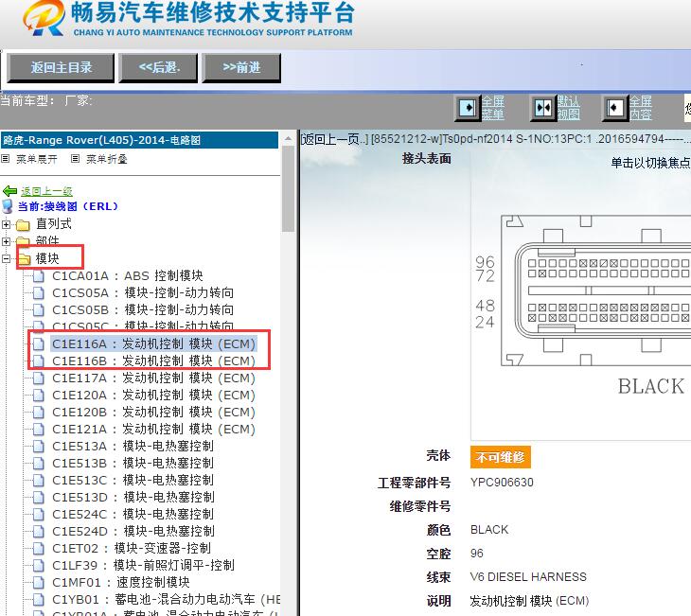This screenshot has width=691, height=616.
Task: Click the 路虎-Range Rover(L405)-2014-电路图 header
Action: [x=139, y=140]
